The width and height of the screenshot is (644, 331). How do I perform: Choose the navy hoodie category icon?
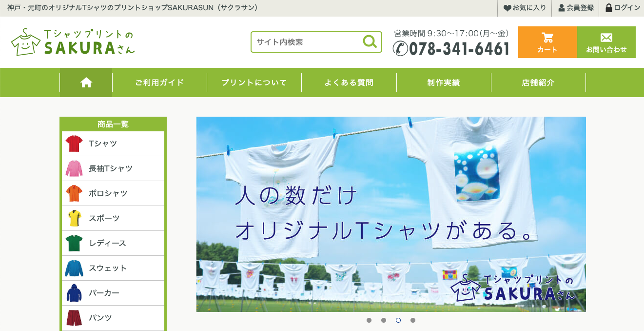(x=74, y=293)
